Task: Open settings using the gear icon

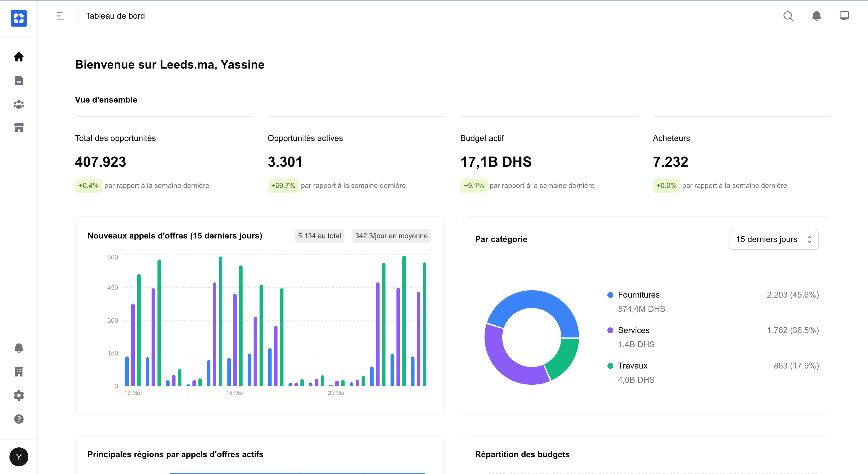Action: pos(19,395)
